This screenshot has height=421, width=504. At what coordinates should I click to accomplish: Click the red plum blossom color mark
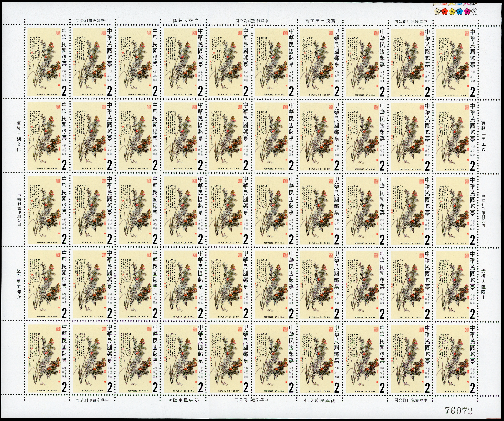(x=445, y=12)
